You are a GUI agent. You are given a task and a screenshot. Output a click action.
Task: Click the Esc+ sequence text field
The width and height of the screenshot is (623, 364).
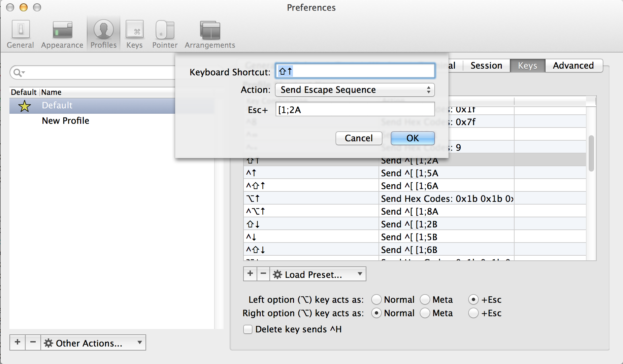pyautogui.click(x=355, y=110)
